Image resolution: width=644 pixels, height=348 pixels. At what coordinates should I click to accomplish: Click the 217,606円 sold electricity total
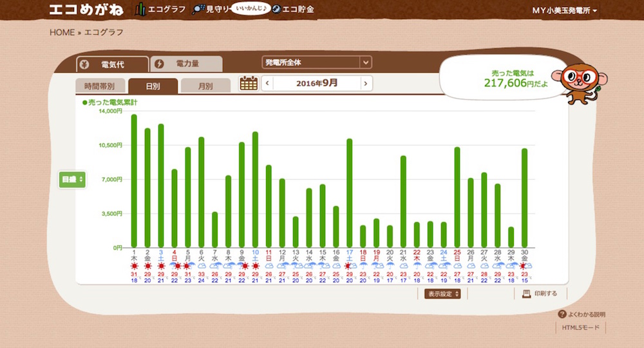515,83
